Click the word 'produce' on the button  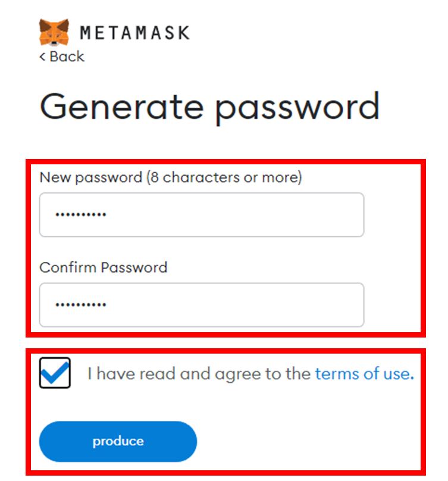(118, 441)
